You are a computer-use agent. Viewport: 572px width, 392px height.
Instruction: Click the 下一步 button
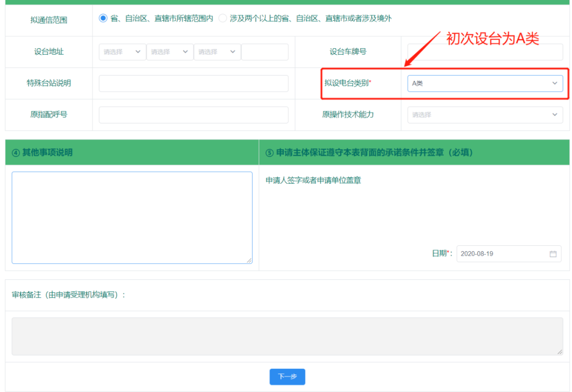(x=287, y=377)
